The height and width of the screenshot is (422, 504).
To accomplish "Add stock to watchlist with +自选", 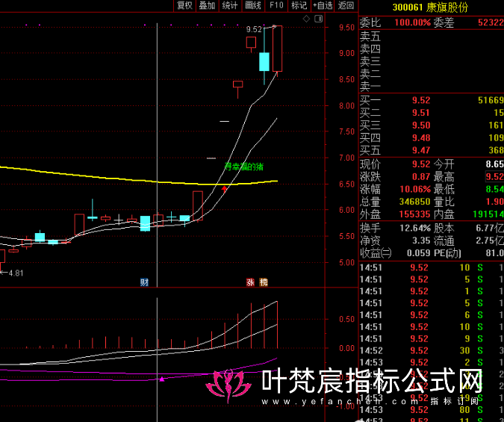I will [323, 5].
